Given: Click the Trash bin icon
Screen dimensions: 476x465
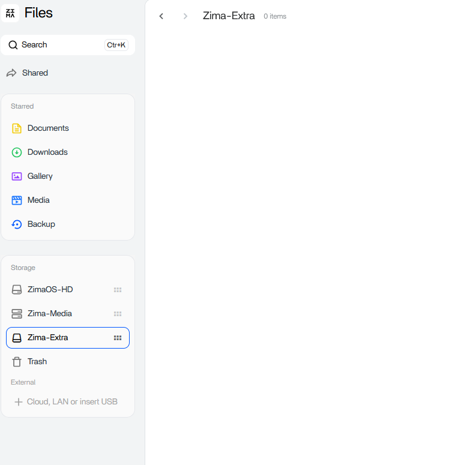Looking at the screenshot, I should pyautogui.click(x=17, y=362).
